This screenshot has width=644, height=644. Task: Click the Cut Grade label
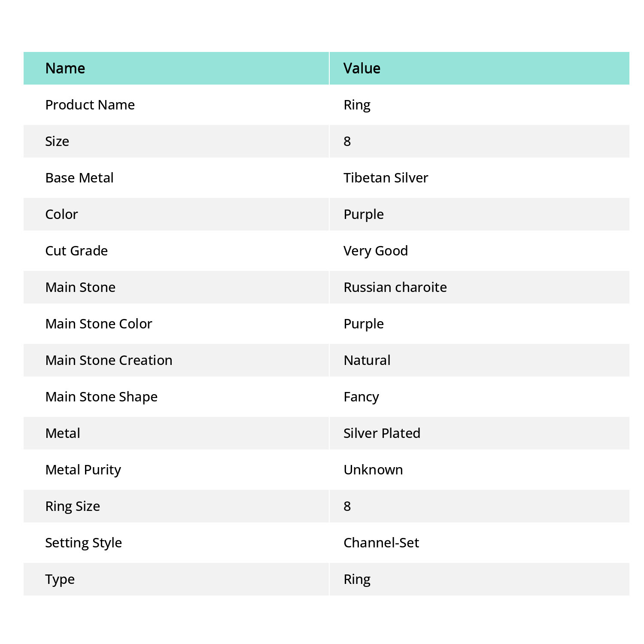point(76,251)
